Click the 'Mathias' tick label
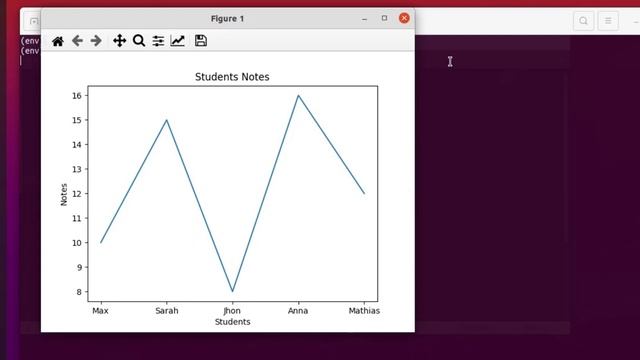This screenshot has height=360, width=640. [364, 311]
